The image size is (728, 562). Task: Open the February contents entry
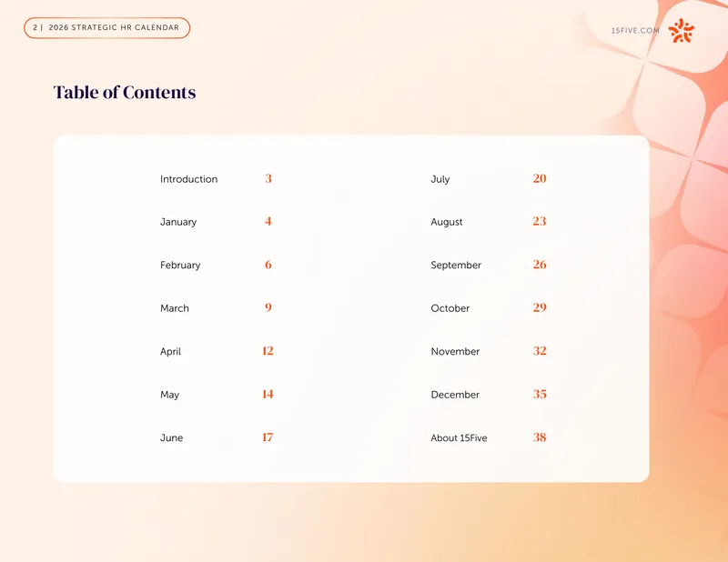[180, 265]
